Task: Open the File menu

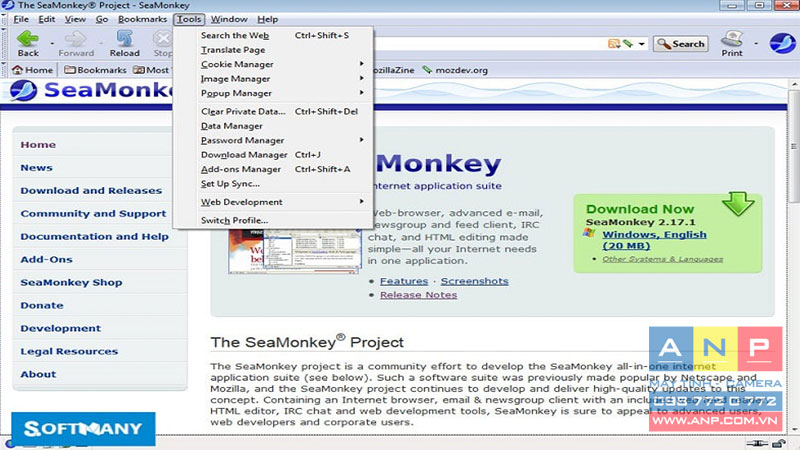Action: pyautogui.click(x=21, y=19)
